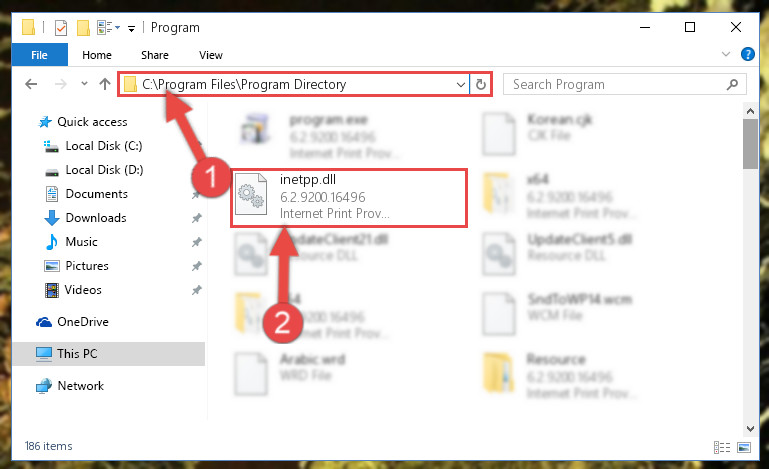Open Documents in the sidebar
This screenshot has height=469, width=769.
tap(96, 194)
